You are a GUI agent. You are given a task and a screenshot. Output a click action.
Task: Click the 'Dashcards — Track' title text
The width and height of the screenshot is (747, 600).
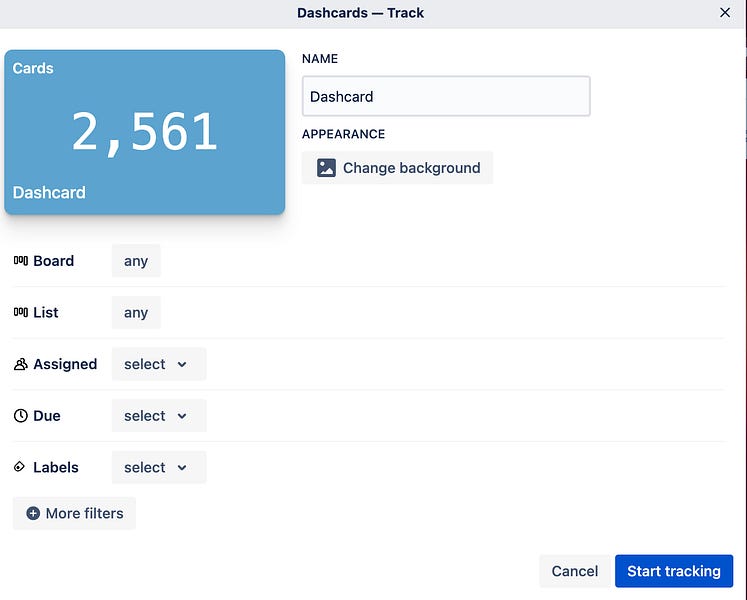point(361,13)
